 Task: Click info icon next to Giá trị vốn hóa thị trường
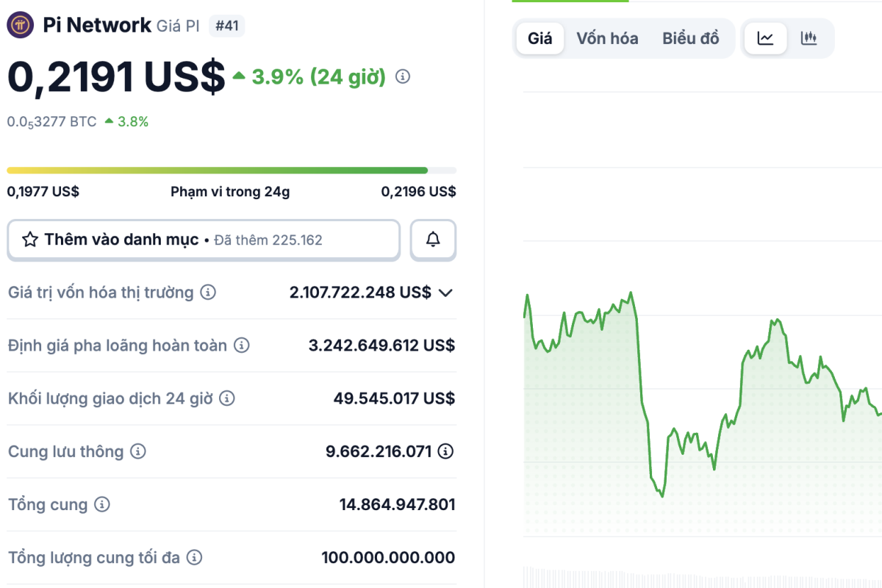209,293
